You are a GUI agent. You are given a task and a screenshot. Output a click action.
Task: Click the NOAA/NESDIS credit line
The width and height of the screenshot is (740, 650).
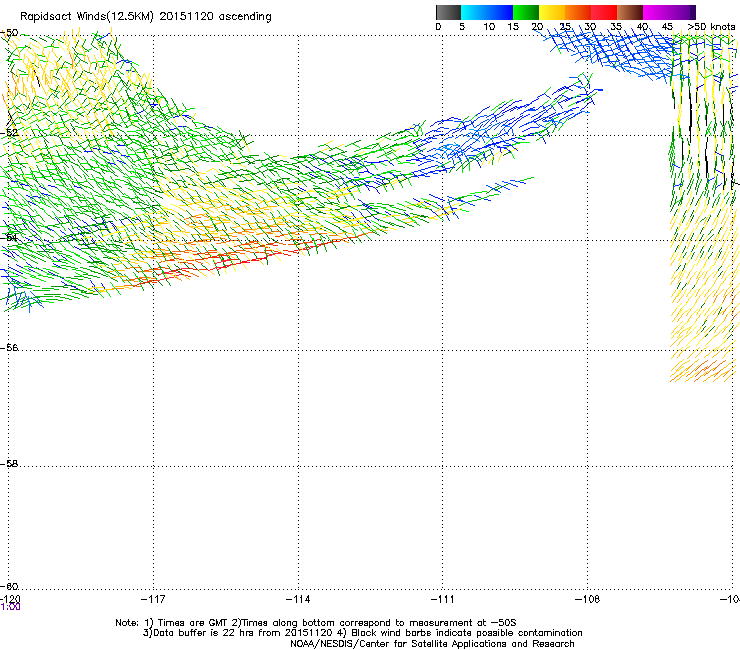(432, 644)
